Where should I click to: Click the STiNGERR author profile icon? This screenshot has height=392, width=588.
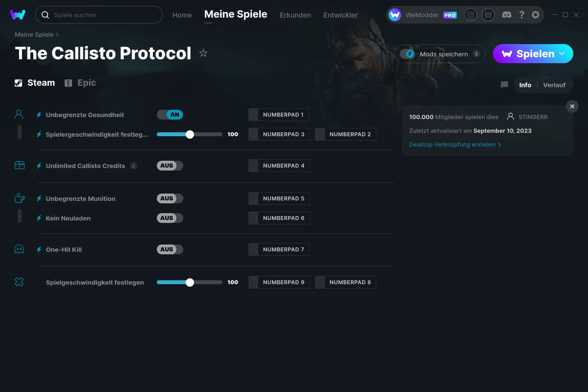click(511, 117)
